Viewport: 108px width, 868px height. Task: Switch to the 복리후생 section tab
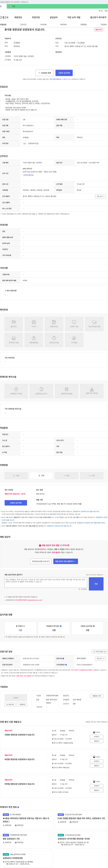click(63, 25)
